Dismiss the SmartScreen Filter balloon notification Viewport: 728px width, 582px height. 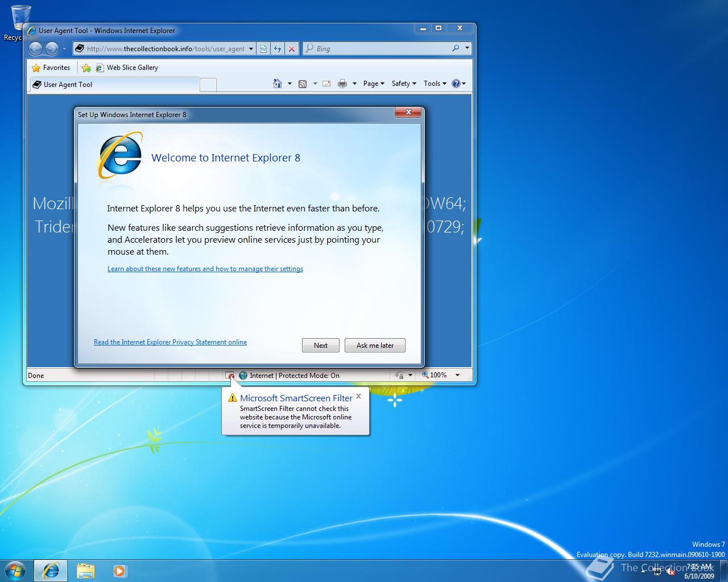(x=358, y=396)
